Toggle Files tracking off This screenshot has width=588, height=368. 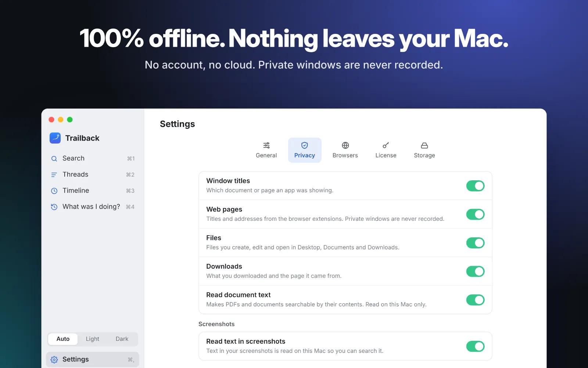[476, 243]
